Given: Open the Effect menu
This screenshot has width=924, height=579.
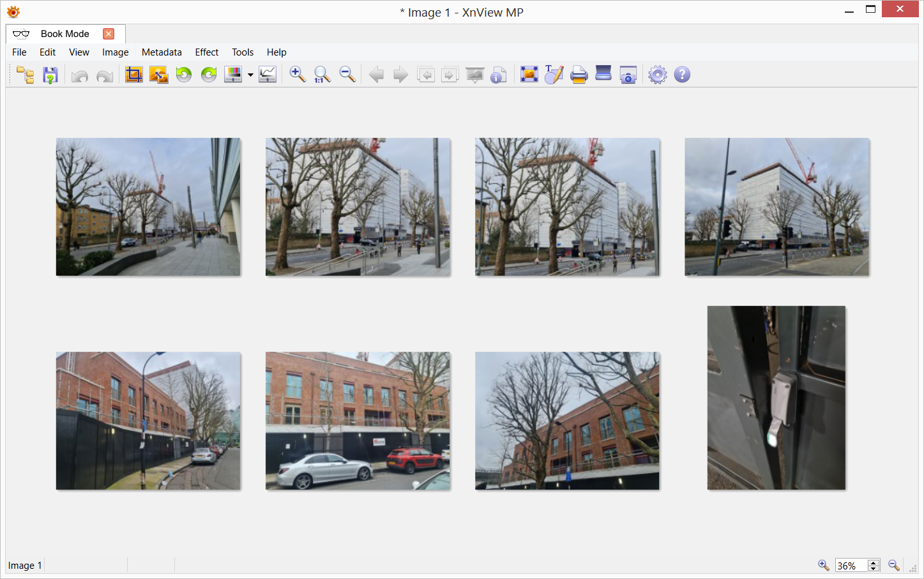Looking at the screenshot, I should tap(206, 52).
